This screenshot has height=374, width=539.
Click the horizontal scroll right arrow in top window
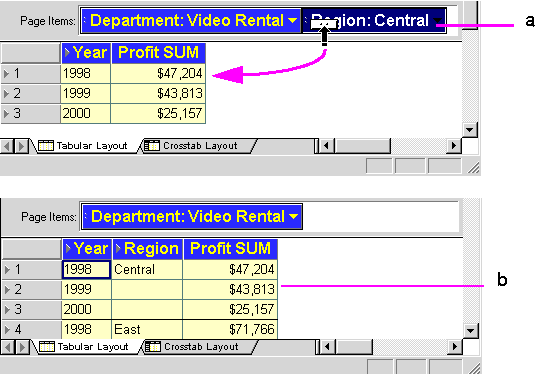454,146
